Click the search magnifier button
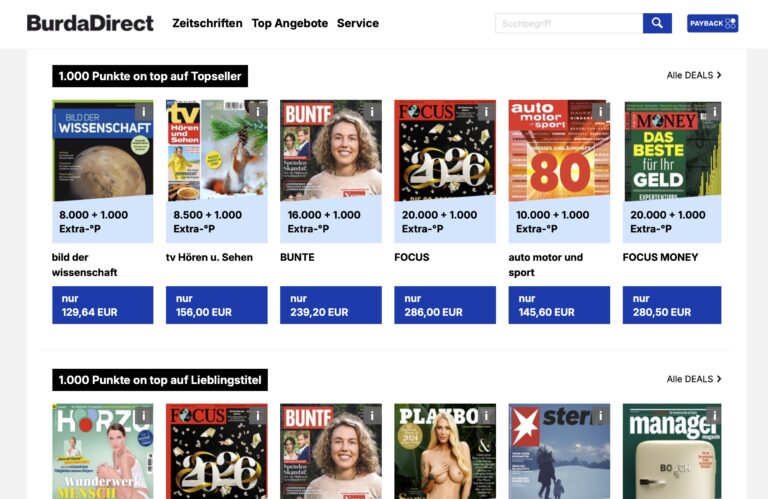 tap(657, 23)
